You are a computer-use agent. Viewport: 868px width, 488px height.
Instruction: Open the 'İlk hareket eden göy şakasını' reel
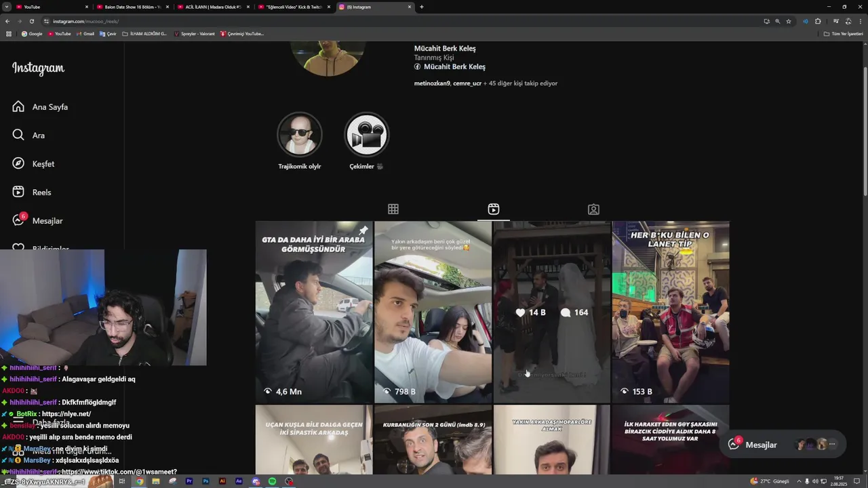[671, 440]
